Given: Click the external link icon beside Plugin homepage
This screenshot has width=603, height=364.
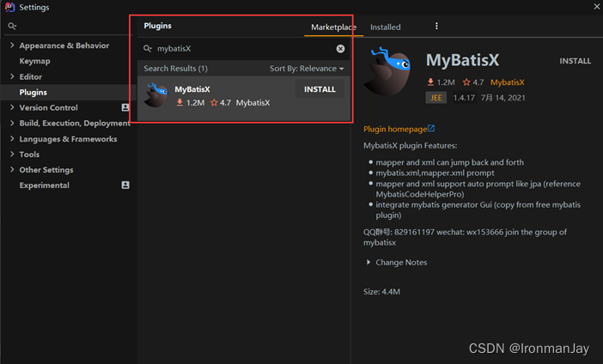Looking at the screenshot, I should (x=431, y=129).
